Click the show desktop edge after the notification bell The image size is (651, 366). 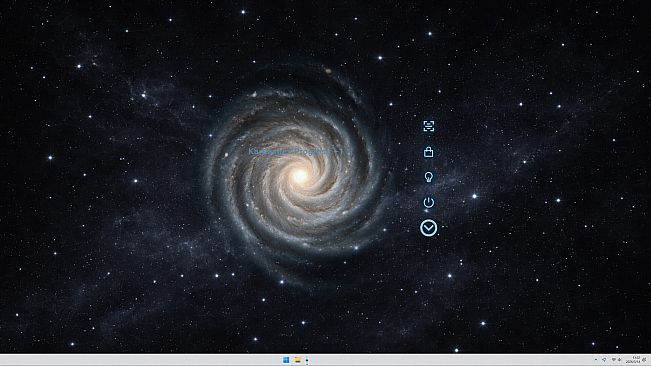650,360
